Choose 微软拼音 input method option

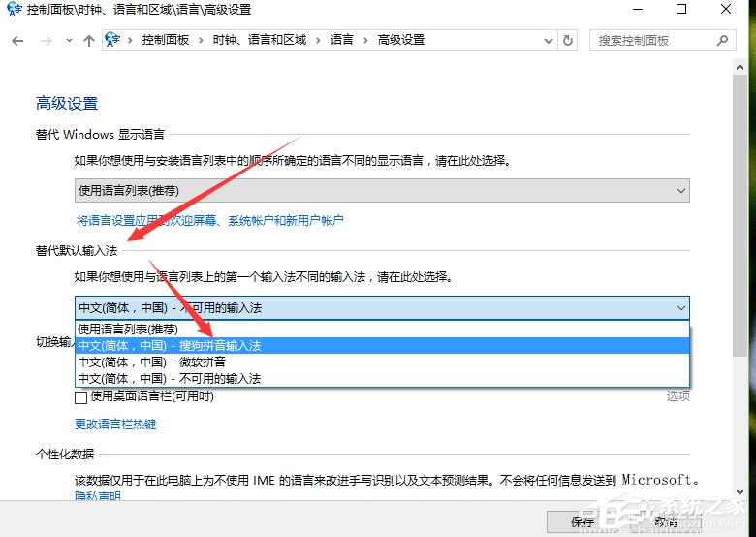(382, 362)
